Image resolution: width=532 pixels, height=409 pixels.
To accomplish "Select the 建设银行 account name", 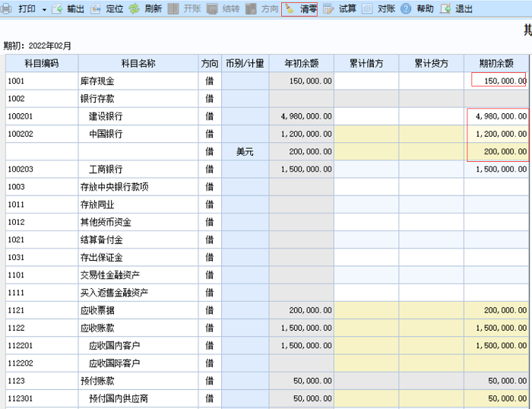I will coord(138,116).
